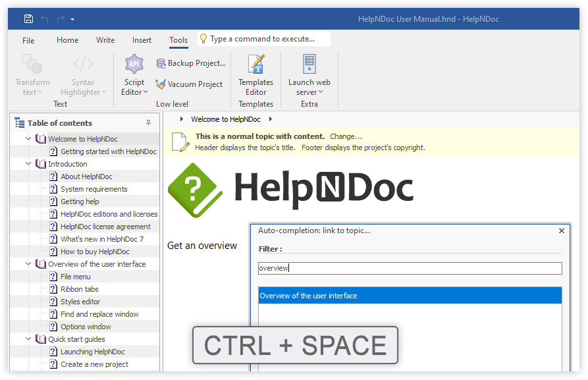Viewport: 588px width, 380px height.
Task: Click the breadcrumb arrow before 'Welcome to HelpNDoc'
Action: coord(182,119)
